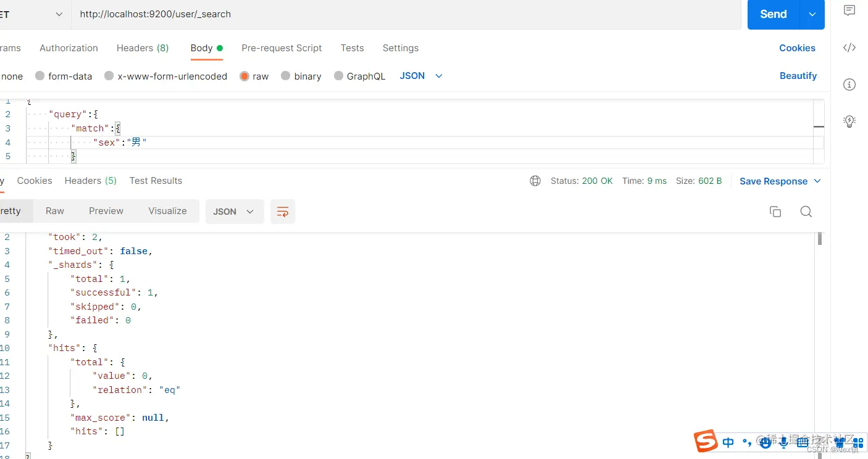Open the code snippet panel icon
868x459 pixels.
[x=849, y=48]
